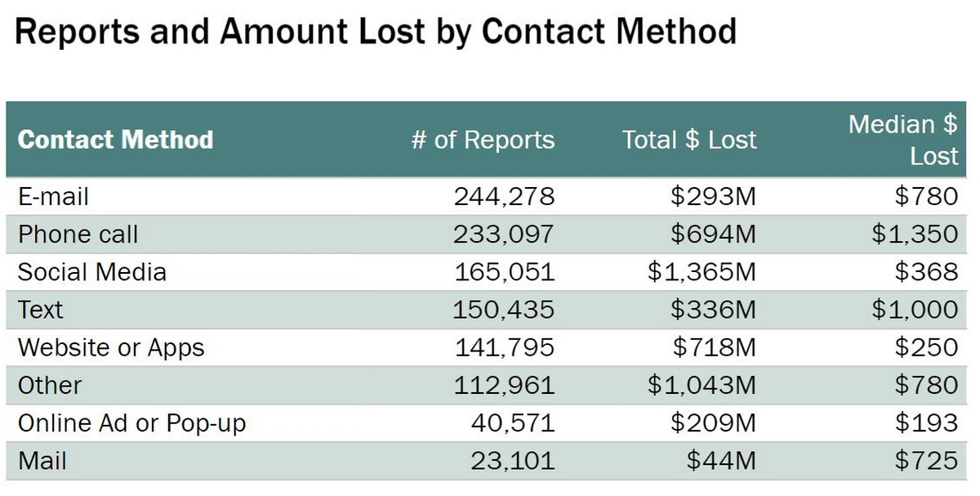Click the $193 median lost cell
Image resolution: width=980 pixels, height=496 pixels.
[x=926, y=423]
